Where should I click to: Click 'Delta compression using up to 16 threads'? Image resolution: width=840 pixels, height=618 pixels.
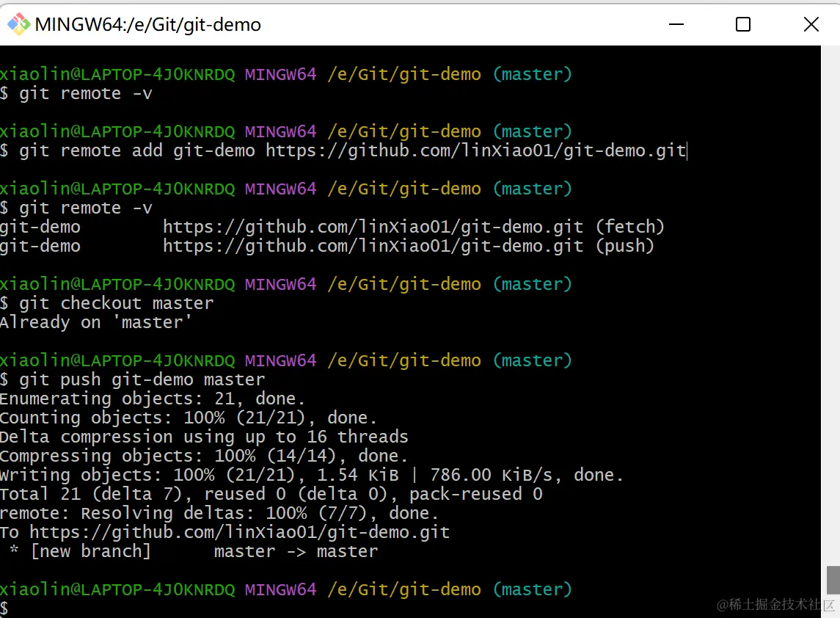click(x=204, y=437)
